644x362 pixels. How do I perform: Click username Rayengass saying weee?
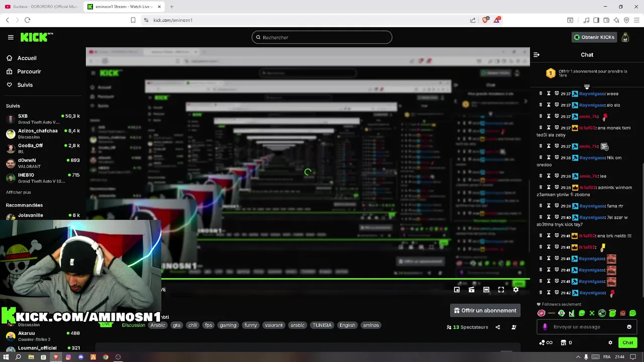(x=591, y=94)
